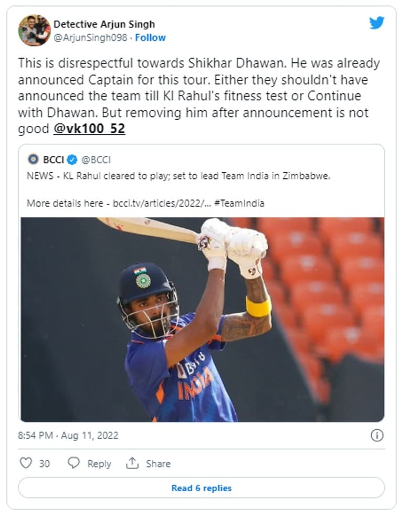Click the Reply speech bubble icon
Viewport: 420px width, 520px height.
point(74,463)
